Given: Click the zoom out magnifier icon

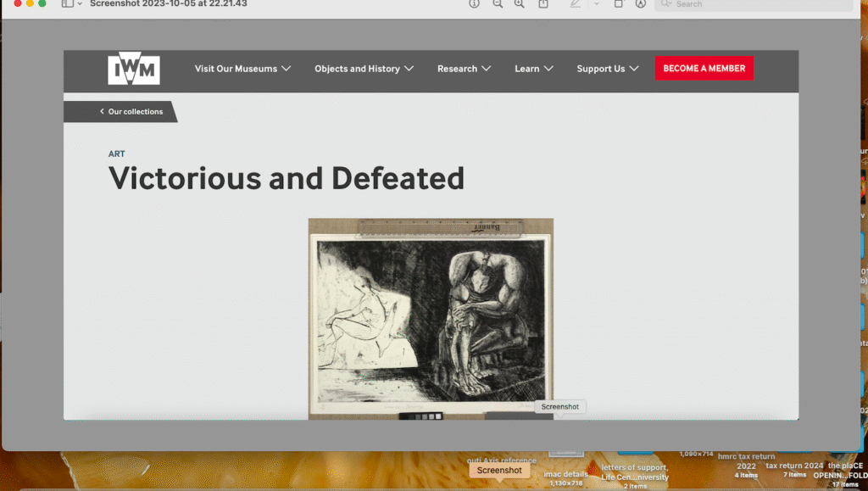Looking at the screenshot, I should pyautogui.click(x=498, y=4).
